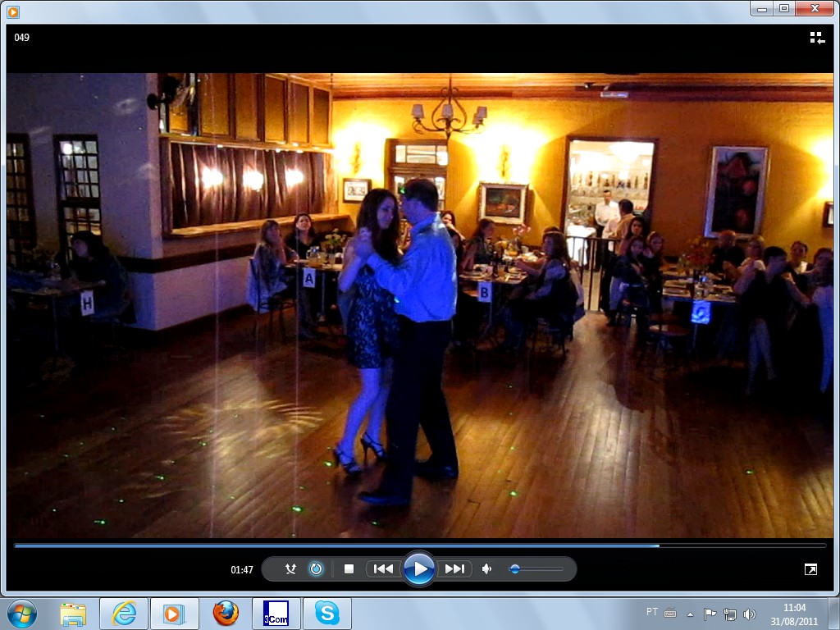Mute the player volume

(x=486, y=568)
